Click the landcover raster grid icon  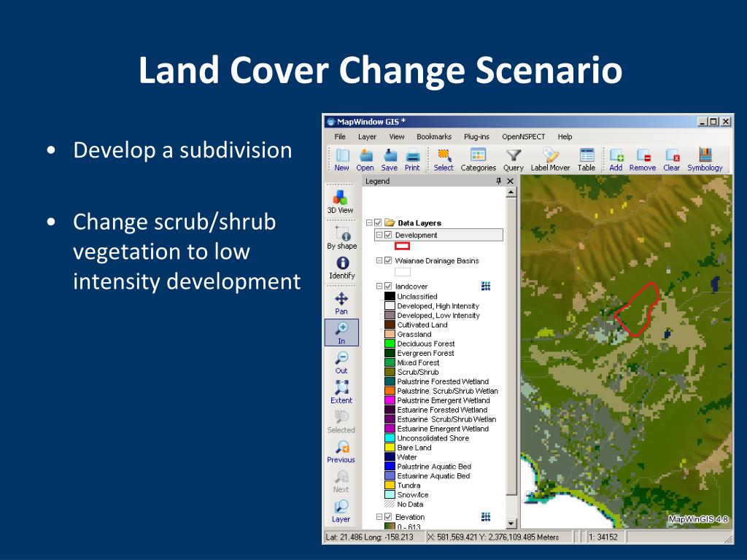coord(486,286)
